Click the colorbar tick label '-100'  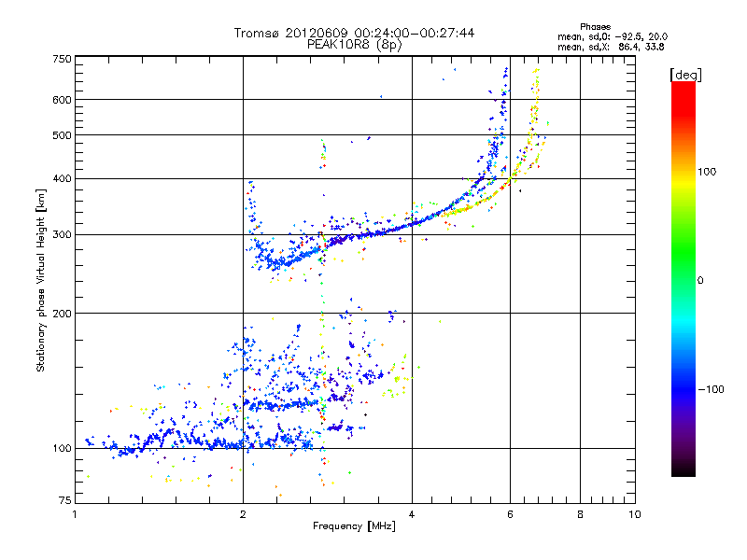tap(711, 389)
